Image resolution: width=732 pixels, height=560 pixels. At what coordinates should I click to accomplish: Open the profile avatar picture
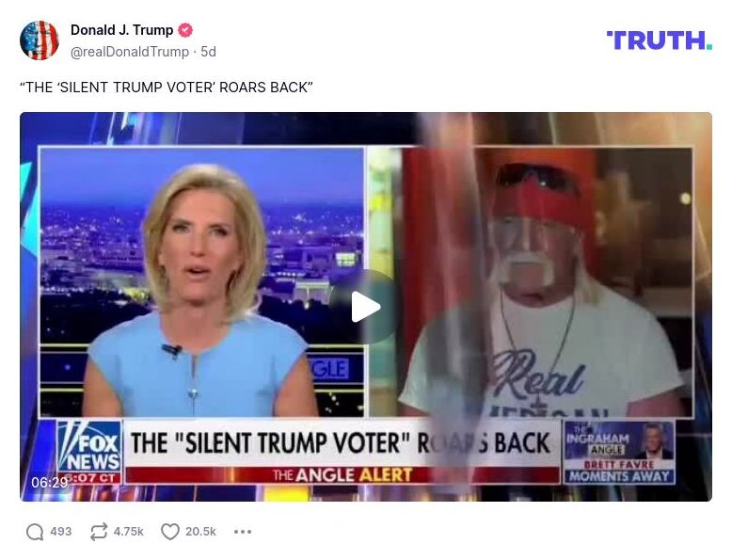click(x=40, y=40)
